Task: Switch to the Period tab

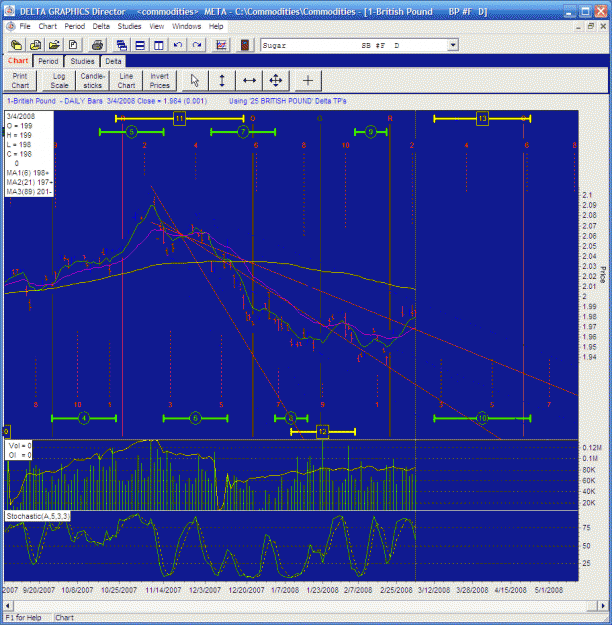Action: pyautogui.click(x=48, y=61)
